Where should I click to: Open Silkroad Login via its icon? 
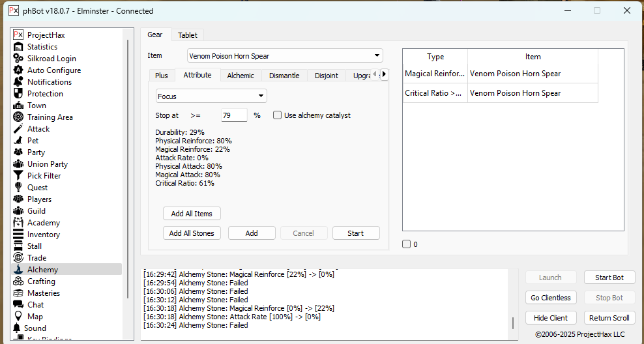point(18,59)
